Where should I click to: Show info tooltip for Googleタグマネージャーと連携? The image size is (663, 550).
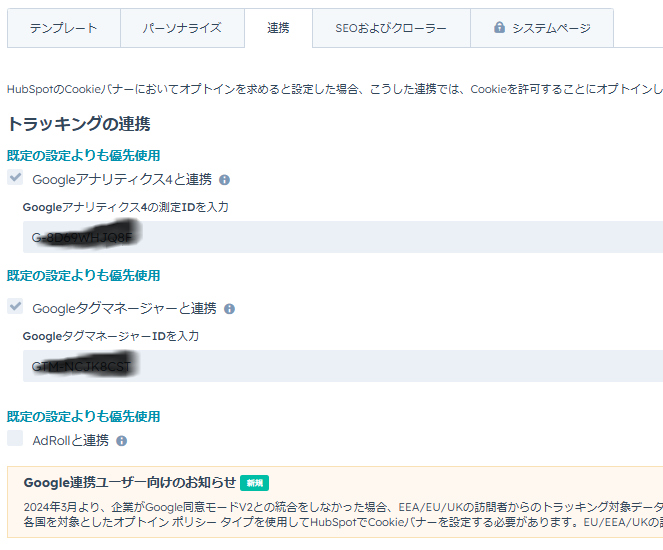click(x=230, y=309)
